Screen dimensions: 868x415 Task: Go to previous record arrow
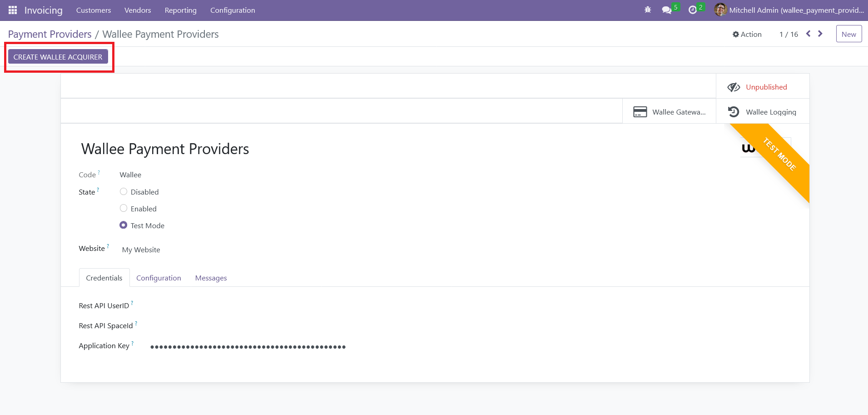pyautogui.click(x=808, y=34)
